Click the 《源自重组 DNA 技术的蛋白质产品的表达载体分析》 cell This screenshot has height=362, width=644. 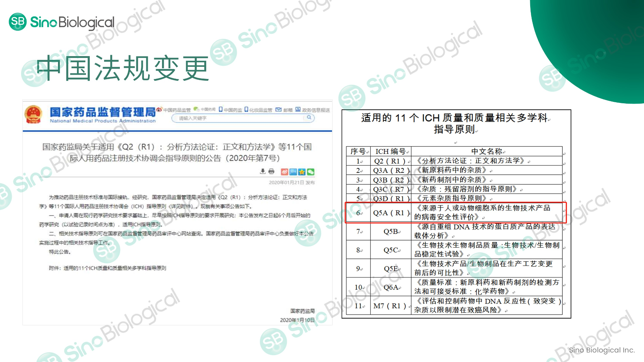coord(487,231)
